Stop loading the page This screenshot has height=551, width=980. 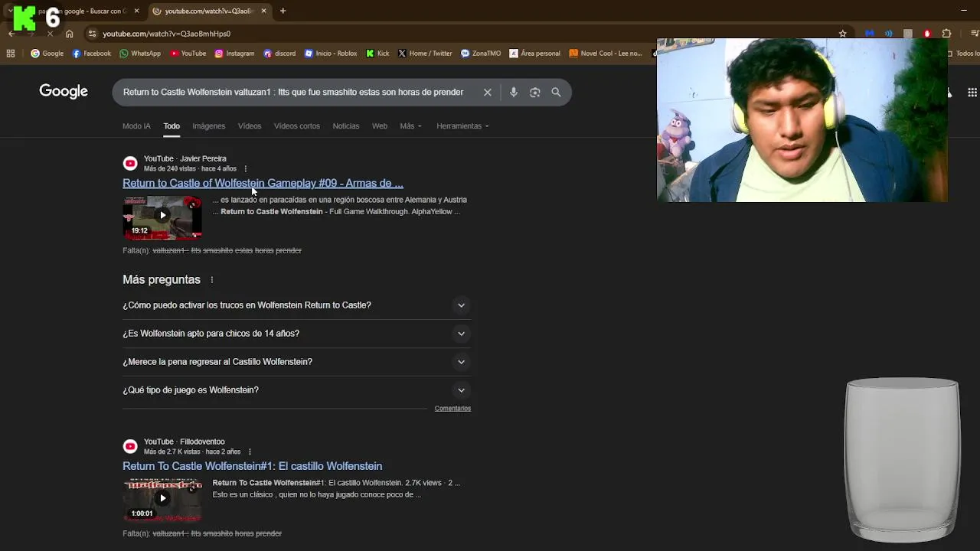pos(50,34)
